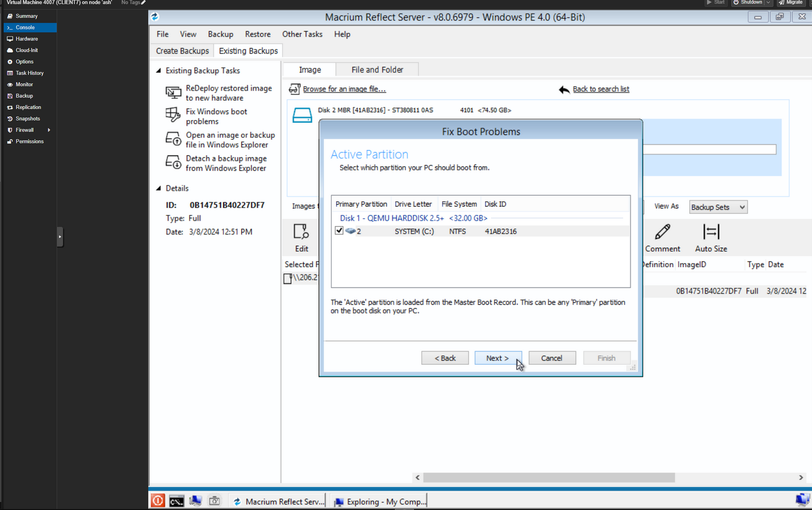This screenshot has height=510, width=812.
Task: Click the Migrate button in Proxmox toolbar
Action: click(791, 3)
